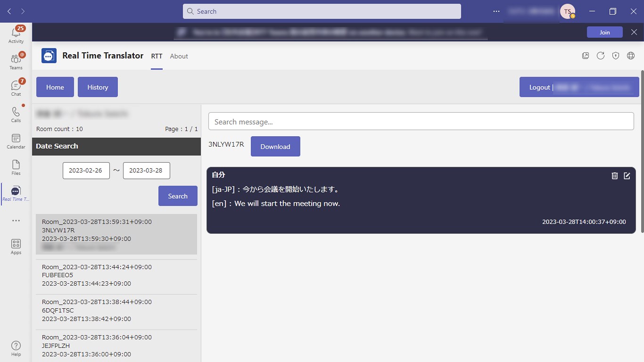Screen dimensions: 644x362
Task: Select room 3NLYW17R in the list
Action: pos(116,234)
